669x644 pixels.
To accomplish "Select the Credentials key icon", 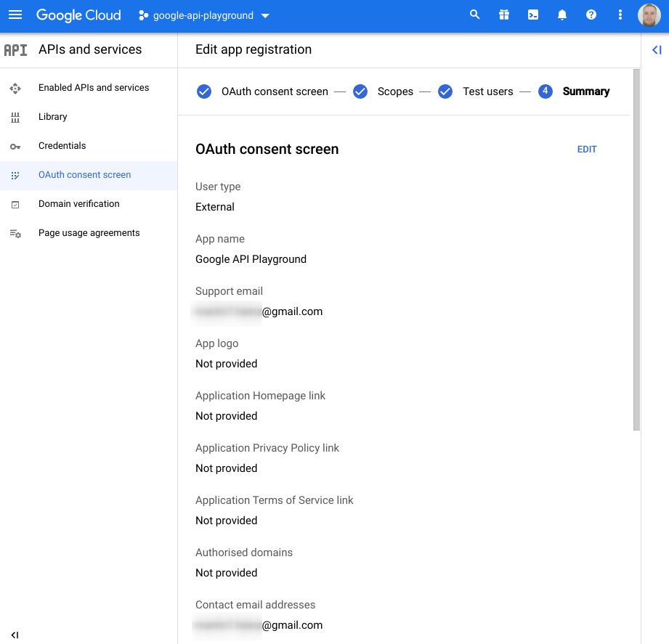I will point(15,146).
